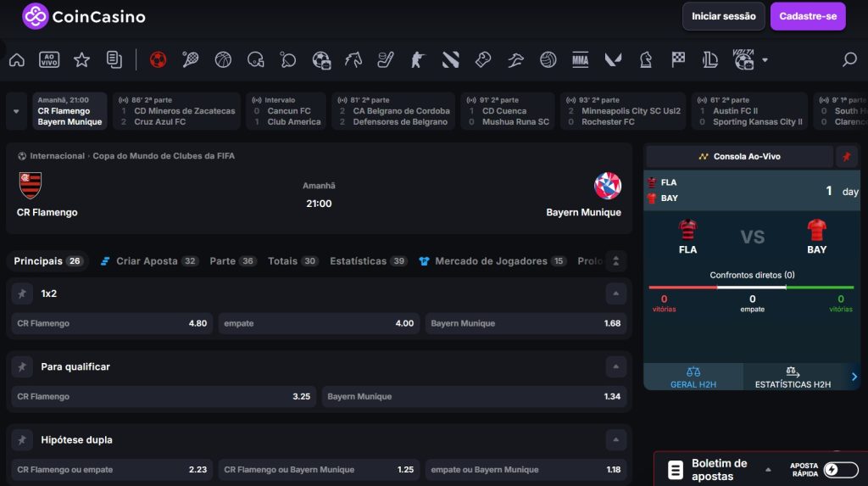
Task: Open the bet history document icon
Action: pyautogui.click(x=114, y=59)
